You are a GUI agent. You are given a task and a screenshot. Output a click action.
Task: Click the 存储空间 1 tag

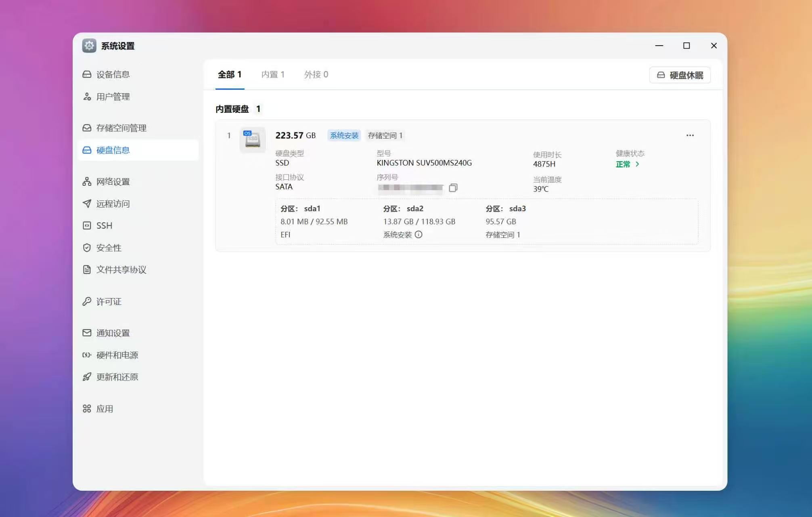click(385, 136)
